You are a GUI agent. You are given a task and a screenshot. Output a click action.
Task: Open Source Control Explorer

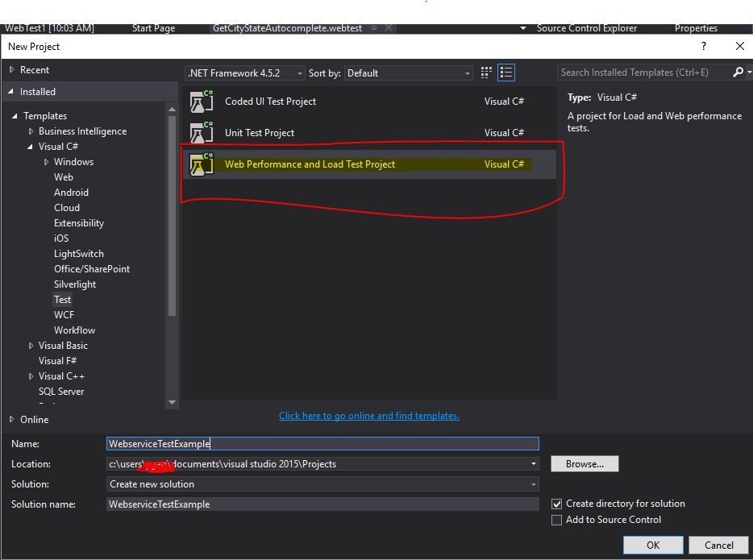tap(587, 27)
